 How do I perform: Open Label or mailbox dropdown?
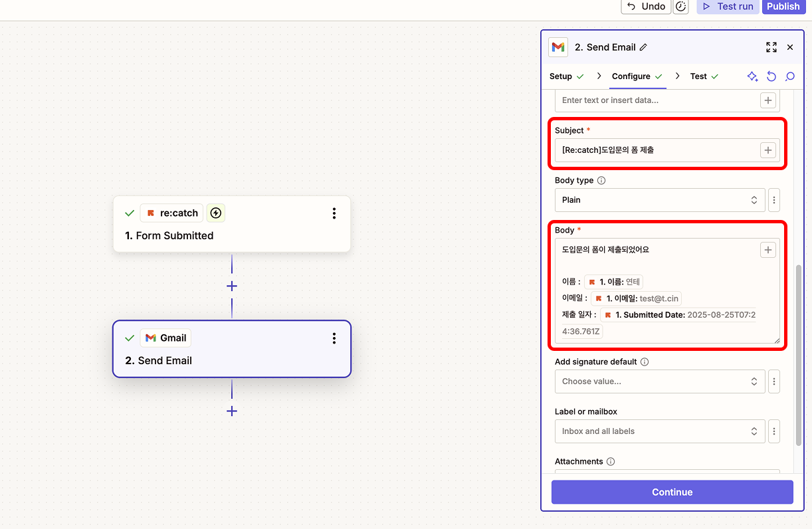pyautogui.click(x=659, y=431)
